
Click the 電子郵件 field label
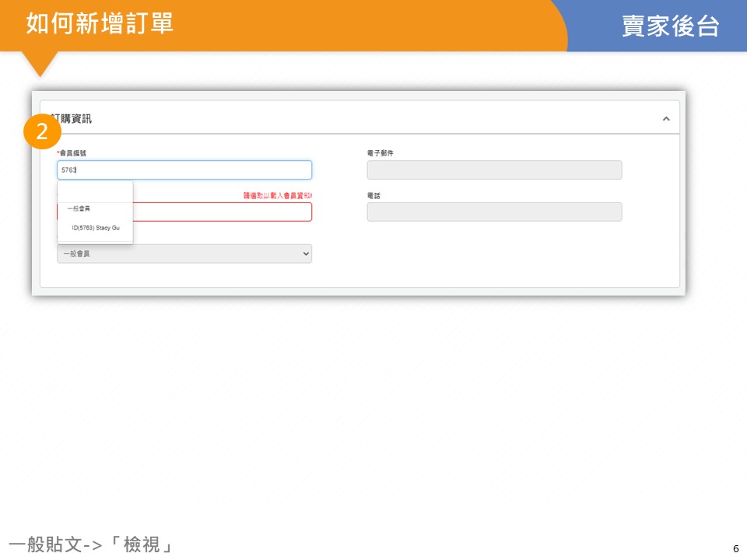click(381, 153)
